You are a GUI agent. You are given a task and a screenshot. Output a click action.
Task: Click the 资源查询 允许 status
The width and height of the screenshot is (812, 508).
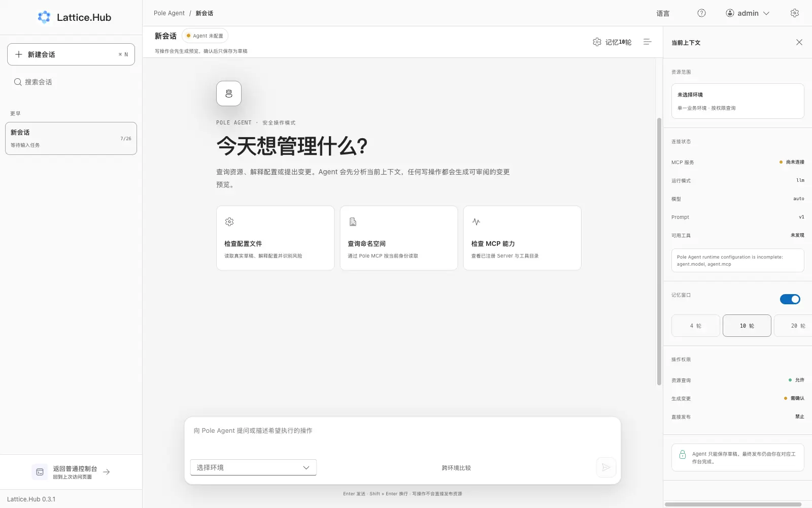tap(796, 380)
